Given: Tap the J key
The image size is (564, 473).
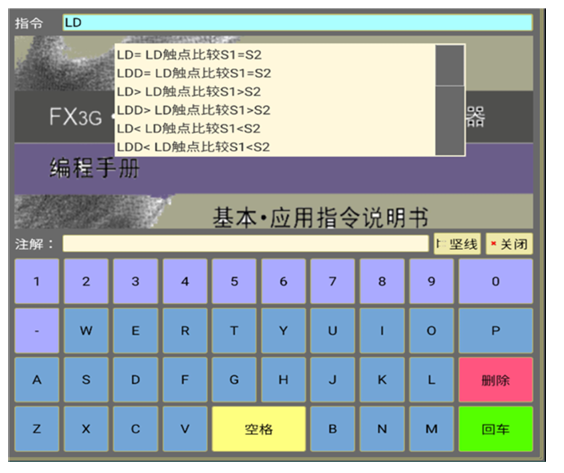Looking at the screenshot, I should coord(333,380).
